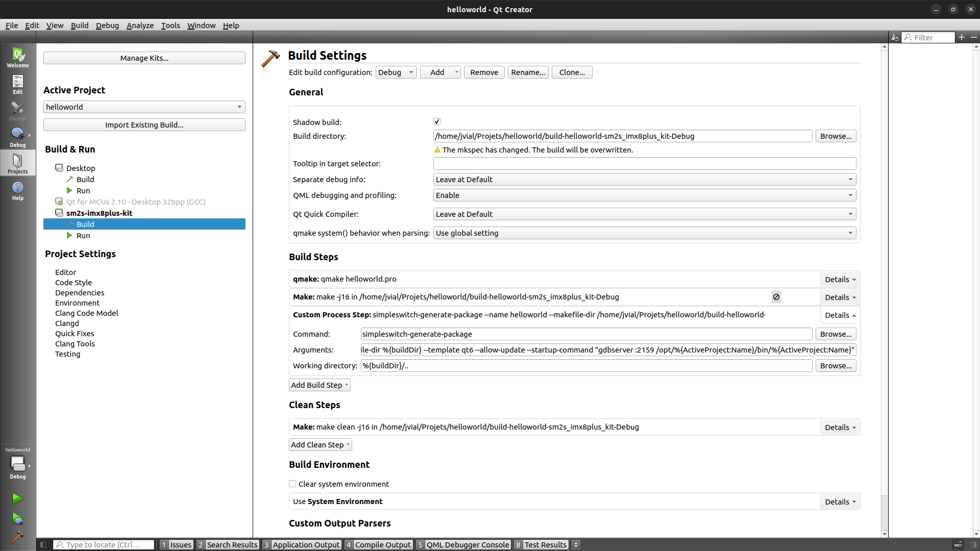Open the helloworld kit selector
This screenshot has width=980, height=551.
18,464
